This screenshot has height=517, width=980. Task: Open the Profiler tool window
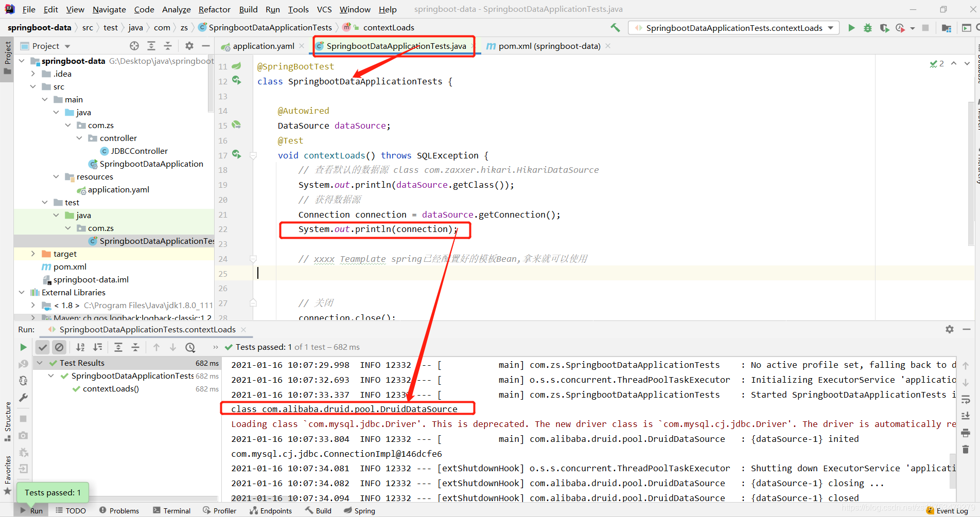click(x=220, y=510)
